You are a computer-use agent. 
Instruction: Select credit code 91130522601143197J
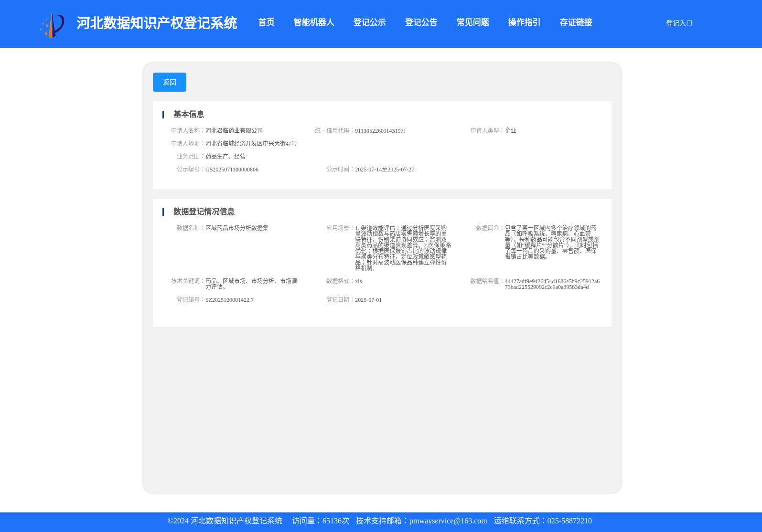(380, 131)
